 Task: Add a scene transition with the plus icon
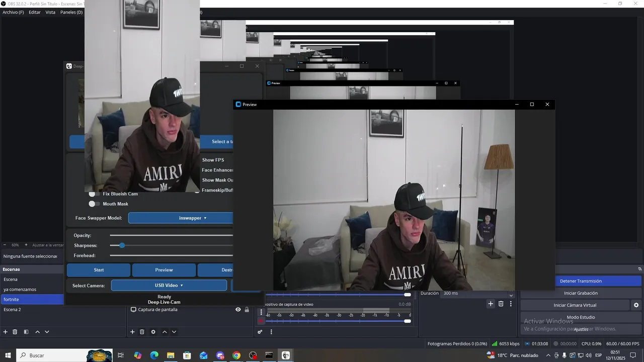click(x=491, y=304)
